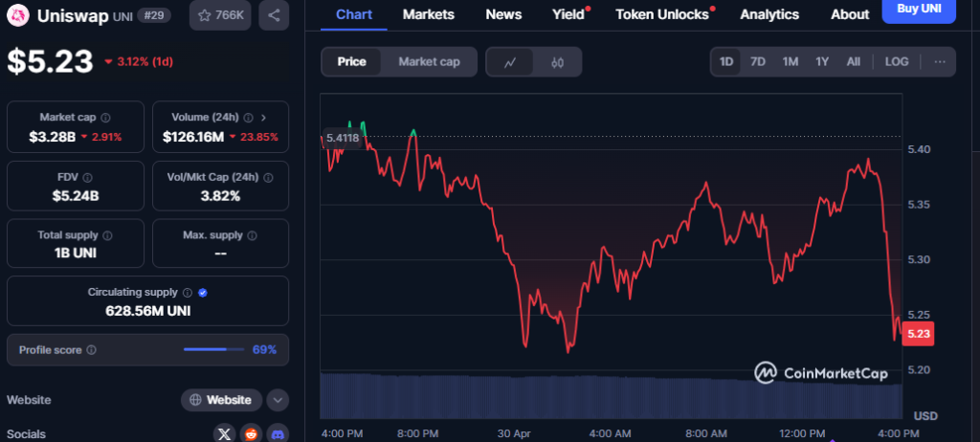Click the Buy UNI button
This screenshot has width=980, height=442.
coord(919,10)
